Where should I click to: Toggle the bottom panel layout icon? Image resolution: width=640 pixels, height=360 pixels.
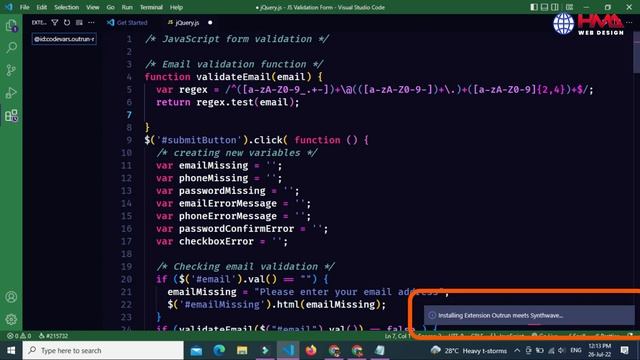[x=544, y=7]
